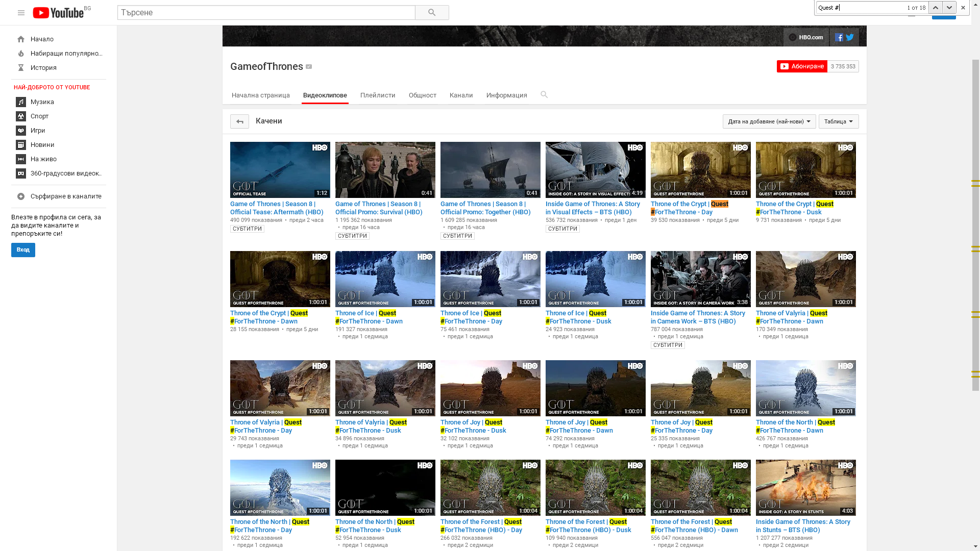This screenshot has height=551, width=980.
Task: Open the channel's Facebook icon
Action: (x=839, y=37)
